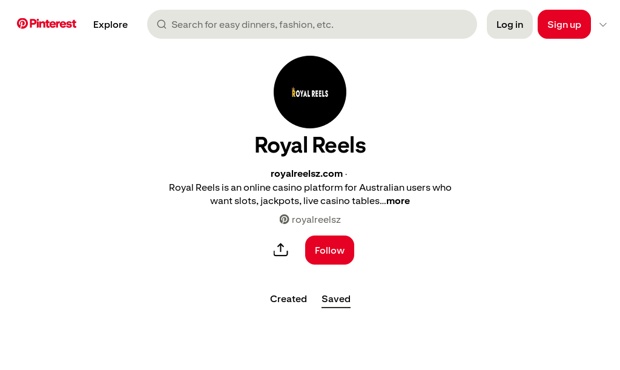620x370 pixels.
Task: Click the share profile upload icon
Action: click(x=281, y=250)
